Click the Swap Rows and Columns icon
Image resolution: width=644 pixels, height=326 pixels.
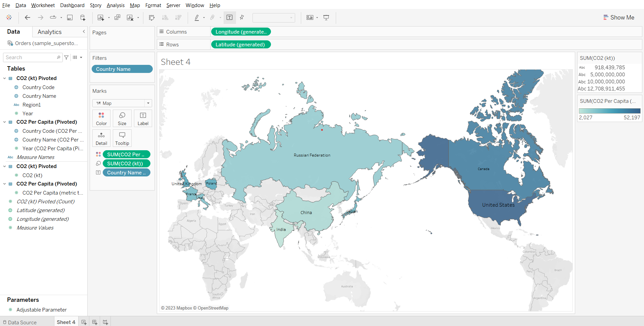coord(151,17)
